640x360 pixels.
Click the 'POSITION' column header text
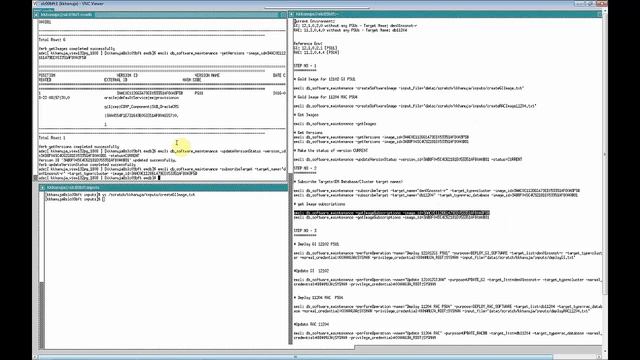point(47,76)
